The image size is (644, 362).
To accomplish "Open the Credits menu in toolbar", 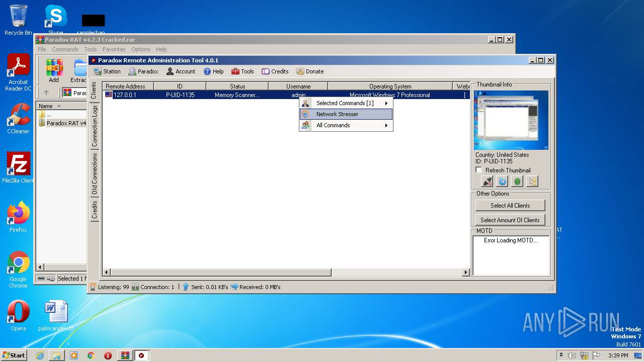I will 275,71.
